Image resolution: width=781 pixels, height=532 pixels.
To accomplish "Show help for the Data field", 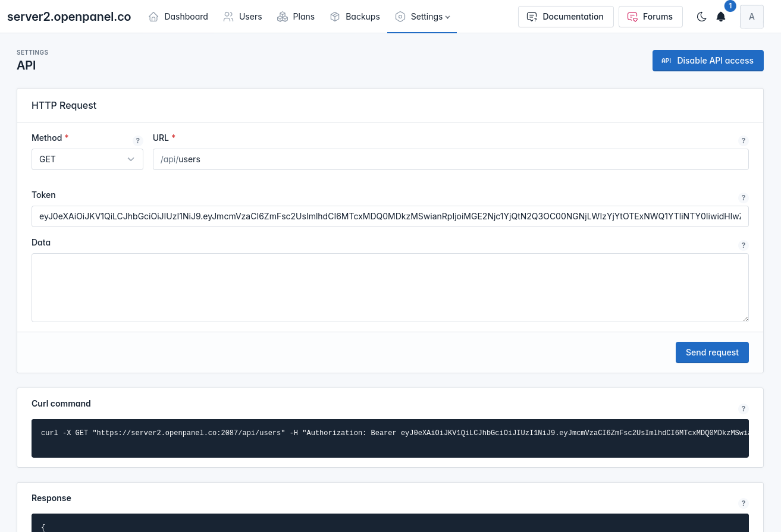I will (743, 245).
